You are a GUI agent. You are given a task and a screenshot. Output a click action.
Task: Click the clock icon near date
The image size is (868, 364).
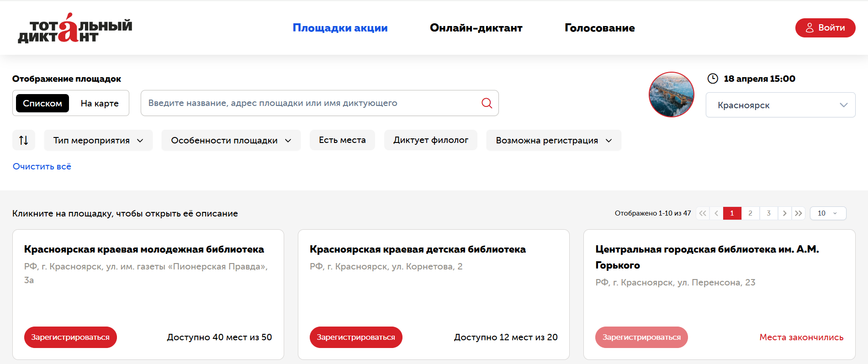(x=713, y=79)
